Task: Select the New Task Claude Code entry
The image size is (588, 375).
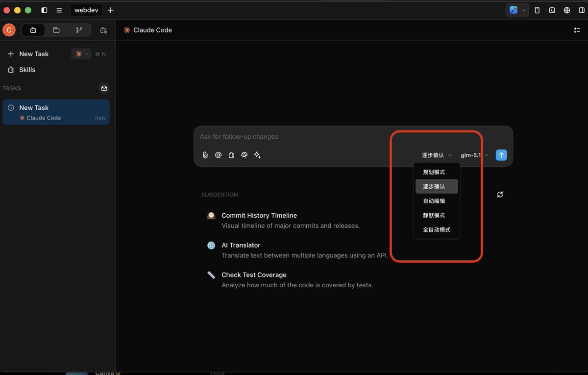Action: click(x=56, y=112)
